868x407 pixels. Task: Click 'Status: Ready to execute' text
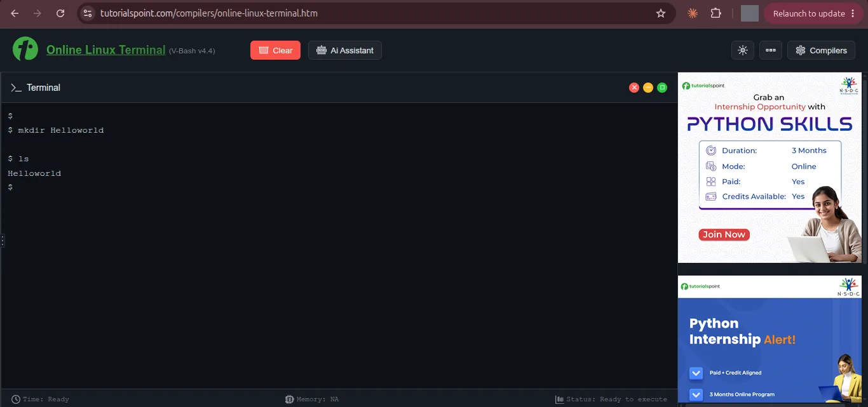point(616,399)
